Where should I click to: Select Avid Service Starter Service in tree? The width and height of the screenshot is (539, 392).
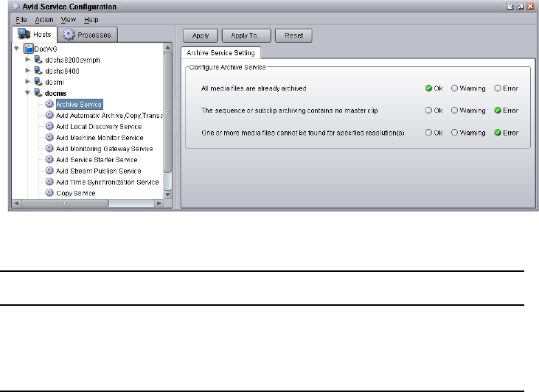tap(97, 160)
